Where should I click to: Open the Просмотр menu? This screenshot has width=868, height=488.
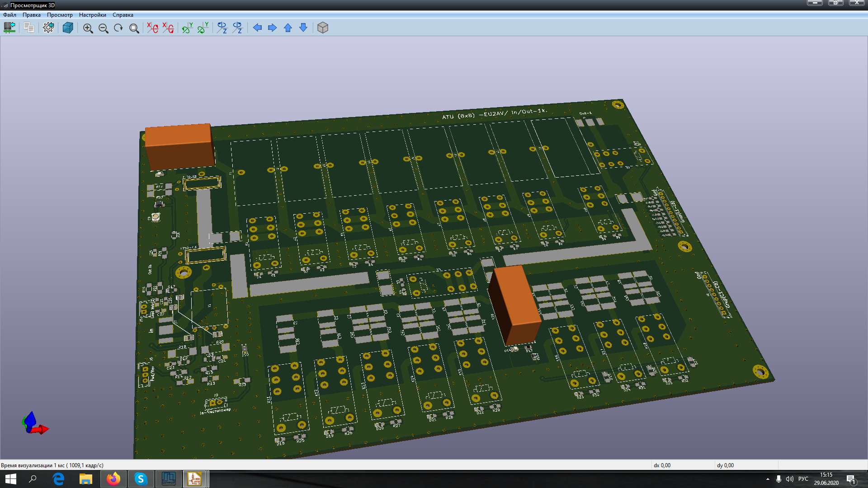click(x=60, y=15)
